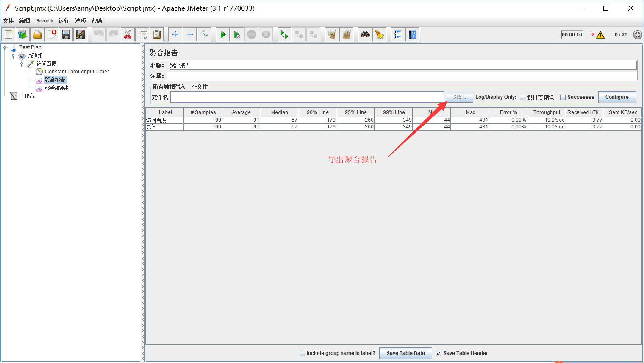644x363 pixels.
Task: Open the 选项 menu
Action: point(80,21)
